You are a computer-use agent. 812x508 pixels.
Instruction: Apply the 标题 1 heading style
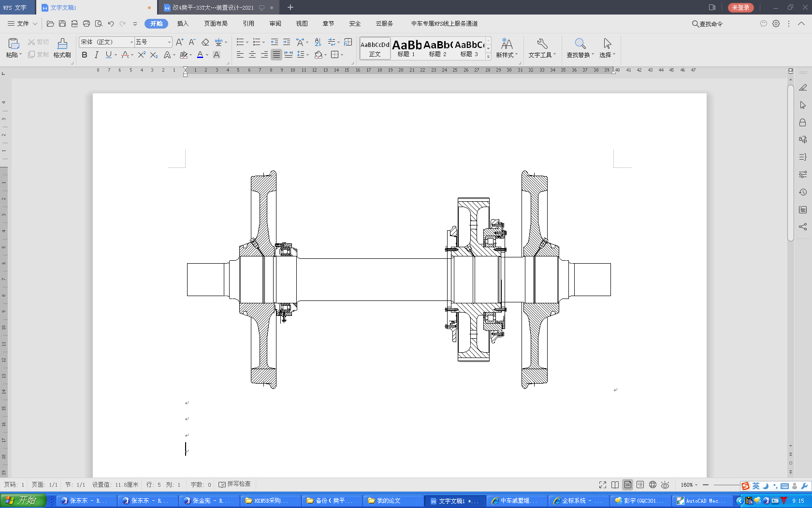406,48
